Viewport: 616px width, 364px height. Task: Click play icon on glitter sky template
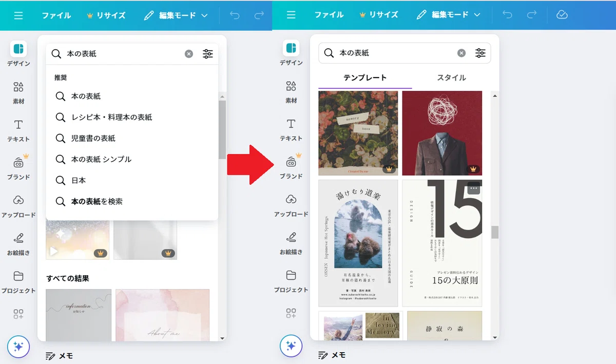tap(53, 252)
